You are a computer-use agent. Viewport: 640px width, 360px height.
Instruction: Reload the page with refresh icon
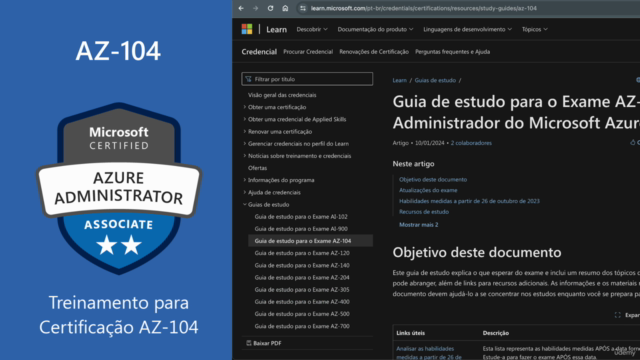270,8
